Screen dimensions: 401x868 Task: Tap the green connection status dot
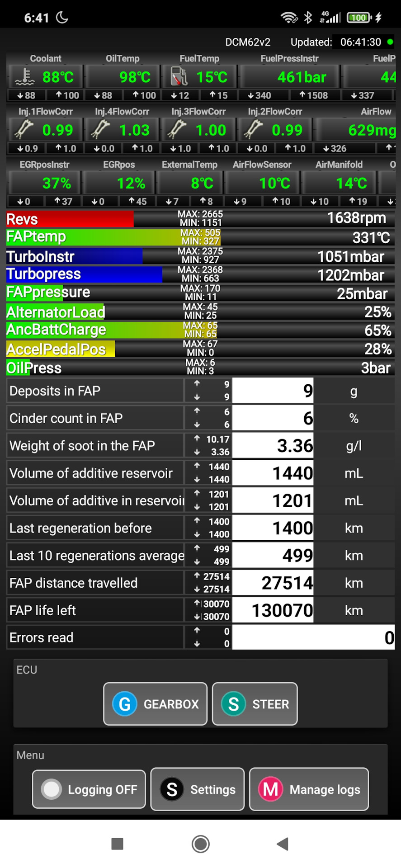point(390,42)
